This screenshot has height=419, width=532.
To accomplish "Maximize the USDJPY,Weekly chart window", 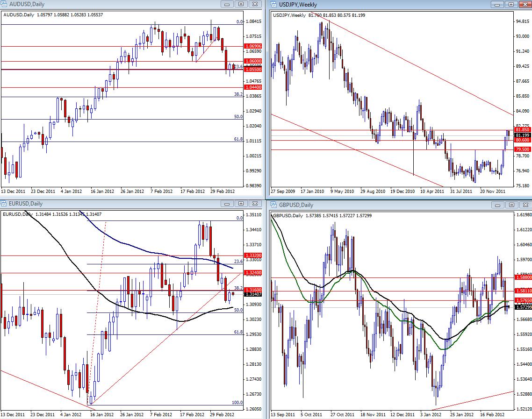I will pos(511,4).
